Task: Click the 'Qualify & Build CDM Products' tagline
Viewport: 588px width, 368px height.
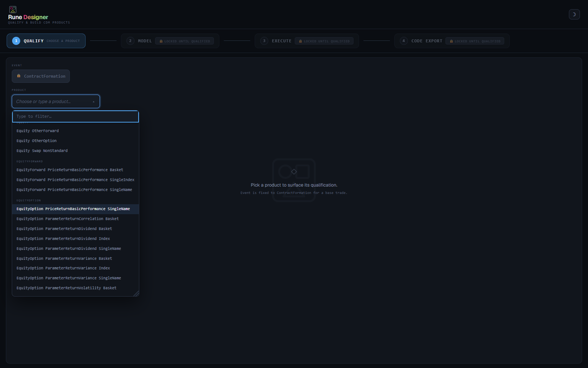Action: 39,23
